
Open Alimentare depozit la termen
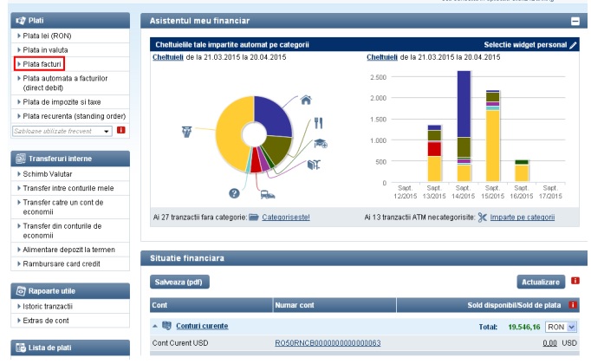click(x=68, y=250)
